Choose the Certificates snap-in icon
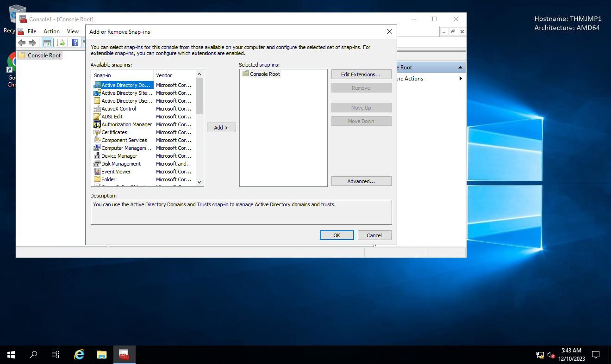Viewport: 611px width, 364px height. (97, 132)
